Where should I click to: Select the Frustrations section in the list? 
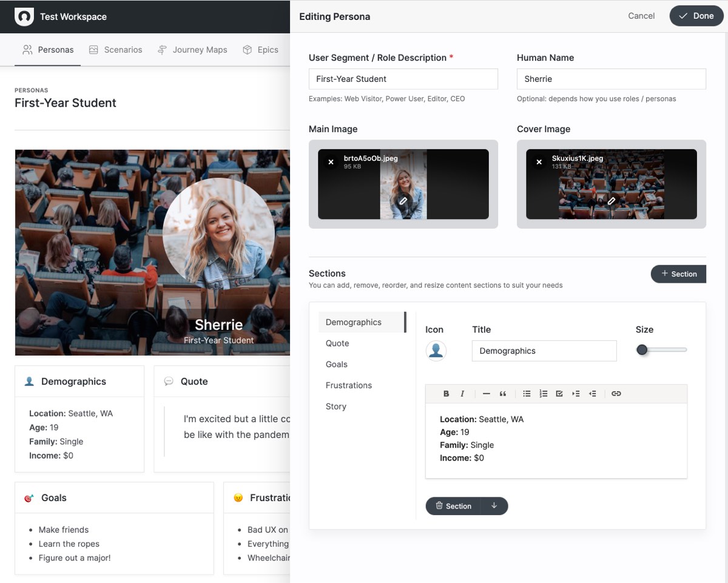coord(349,385)
